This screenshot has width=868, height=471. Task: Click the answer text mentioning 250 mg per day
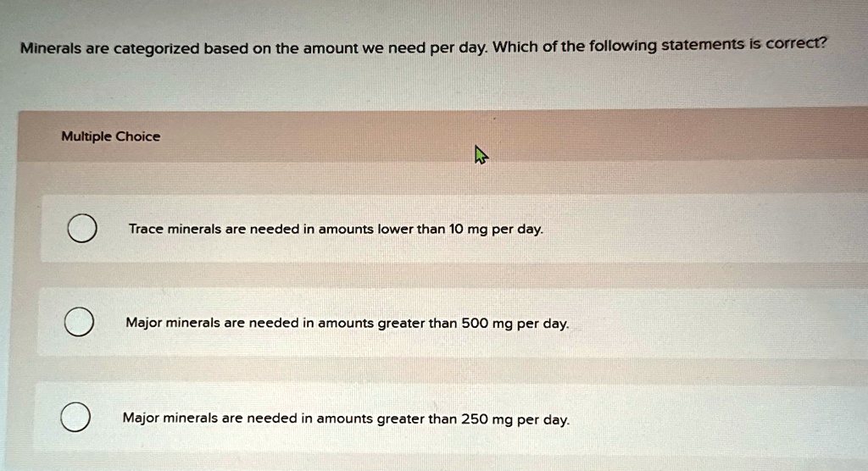[x=346, y=418]
